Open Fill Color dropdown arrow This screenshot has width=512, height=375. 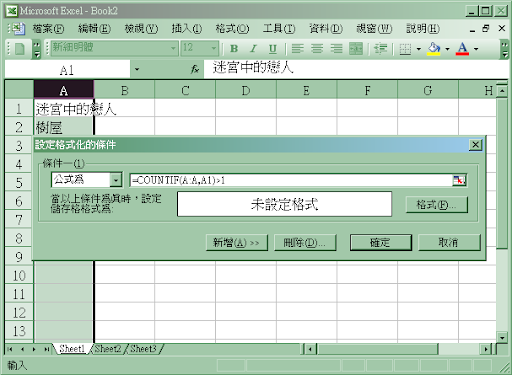coord(447,49)
